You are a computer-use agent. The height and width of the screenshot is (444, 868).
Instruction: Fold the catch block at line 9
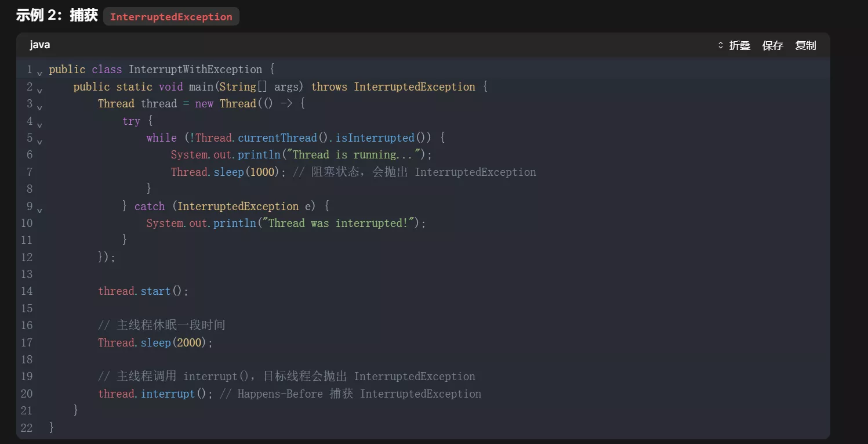tap(39, 210)
